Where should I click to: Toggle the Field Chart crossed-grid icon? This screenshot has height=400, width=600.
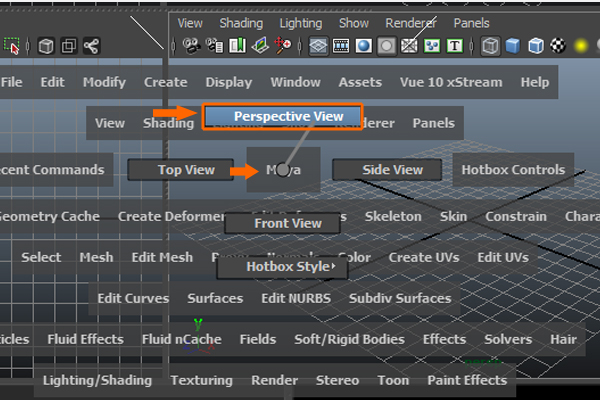pyautogui.click(x=409, y=46)
